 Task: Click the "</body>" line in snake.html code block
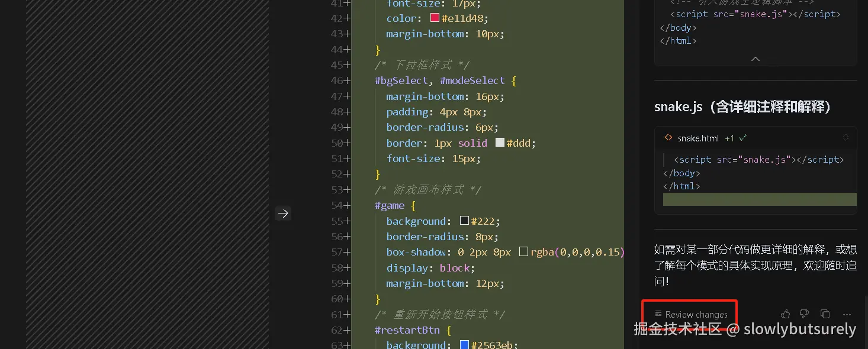(x=682, y=173)
